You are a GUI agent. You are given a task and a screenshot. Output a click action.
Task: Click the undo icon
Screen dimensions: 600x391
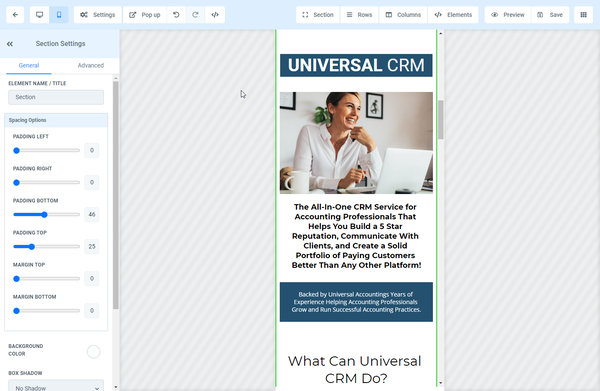click(x=176, y=15)
